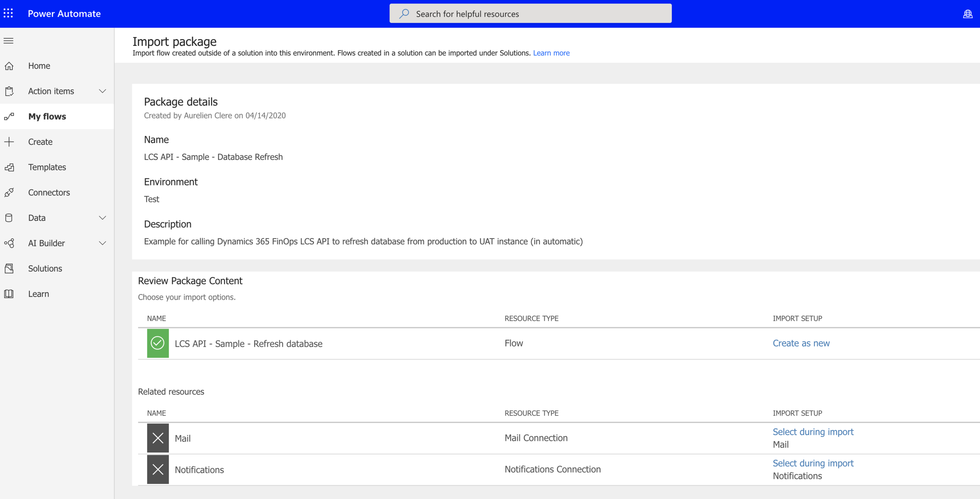
Task: Expand the Action items chevron
Action: [x=102, y=91]
